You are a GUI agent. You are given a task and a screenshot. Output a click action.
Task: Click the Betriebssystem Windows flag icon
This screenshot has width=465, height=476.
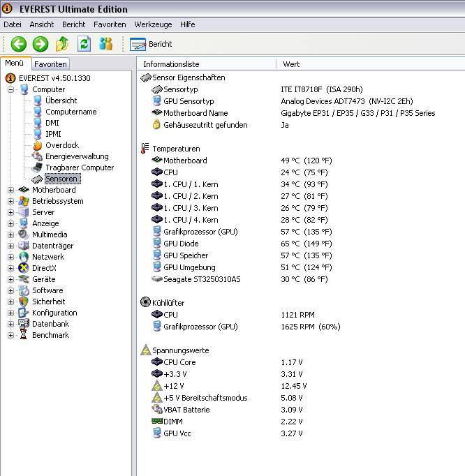pos(24,201)
